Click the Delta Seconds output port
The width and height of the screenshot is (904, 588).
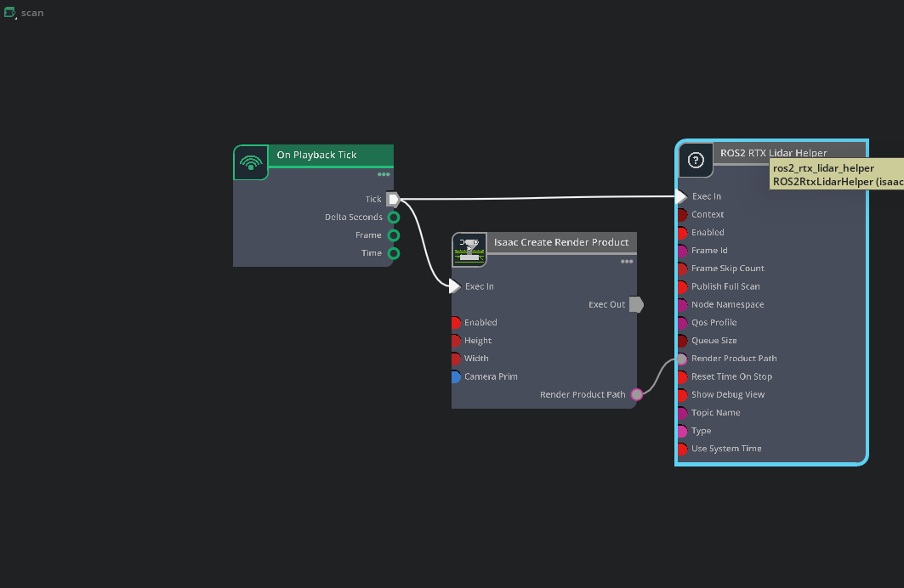(394, 218)
